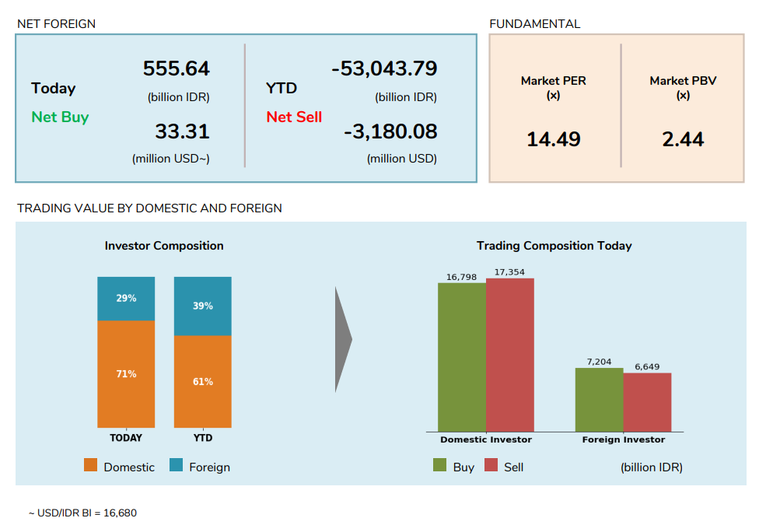
Task: Click the Today net foreign value 555.64
Action: coord(176,69)
